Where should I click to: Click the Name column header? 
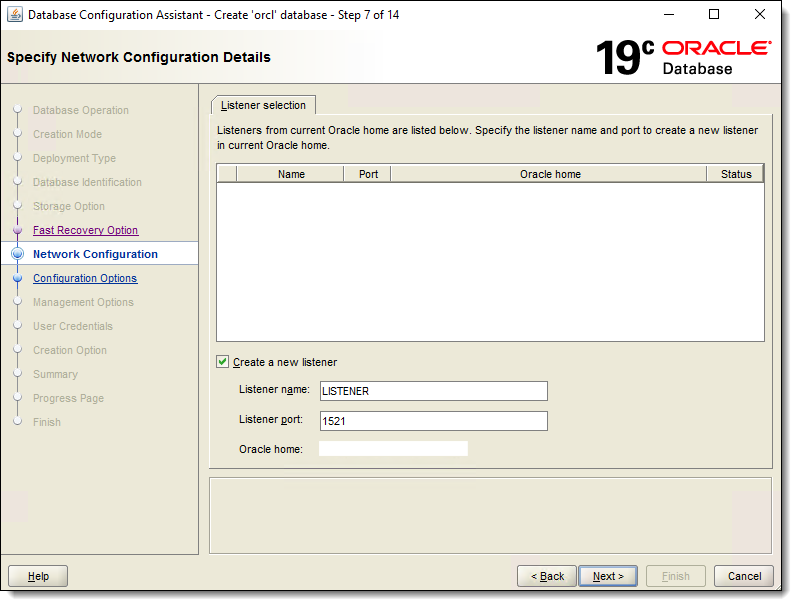[291, 174]
